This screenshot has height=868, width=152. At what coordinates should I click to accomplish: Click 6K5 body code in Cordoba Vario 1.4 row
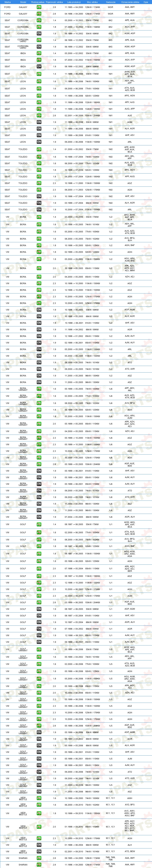(110, 40)
